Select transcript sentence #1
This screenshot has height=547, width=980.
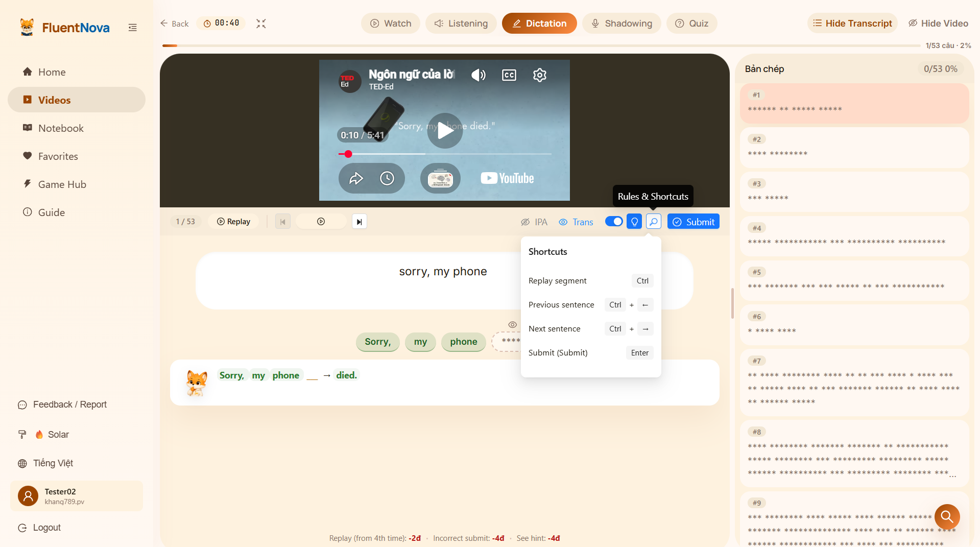[854, 104]
